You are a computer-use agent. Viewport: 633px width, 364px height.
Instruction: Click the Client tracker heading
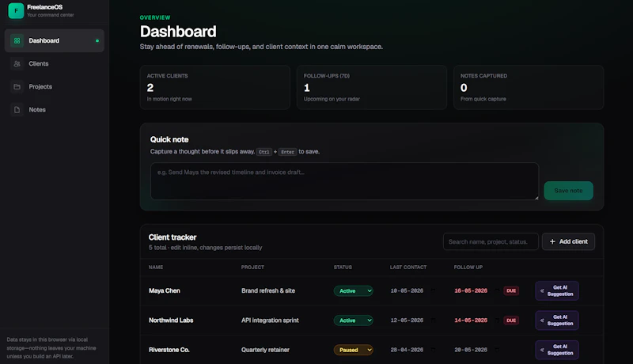[172, 237]
